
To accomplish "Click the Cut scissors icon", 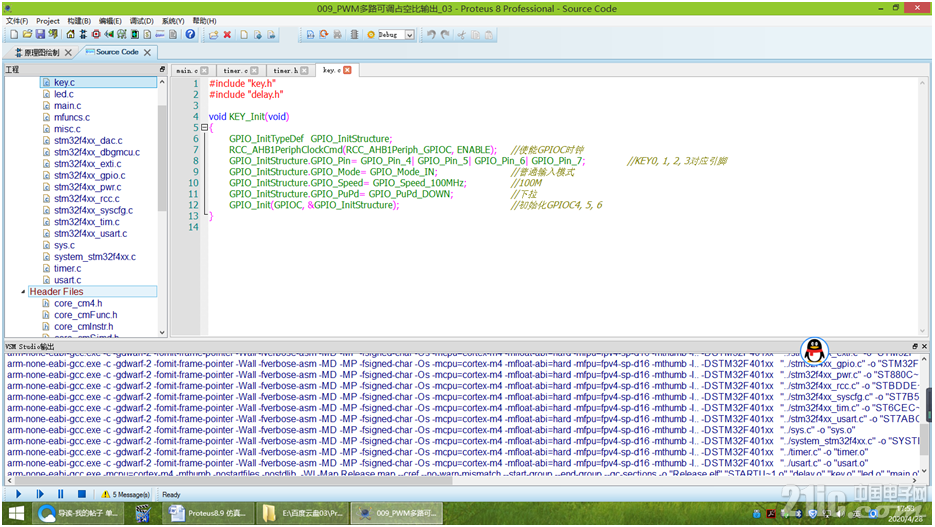I will tap(461, 35).
